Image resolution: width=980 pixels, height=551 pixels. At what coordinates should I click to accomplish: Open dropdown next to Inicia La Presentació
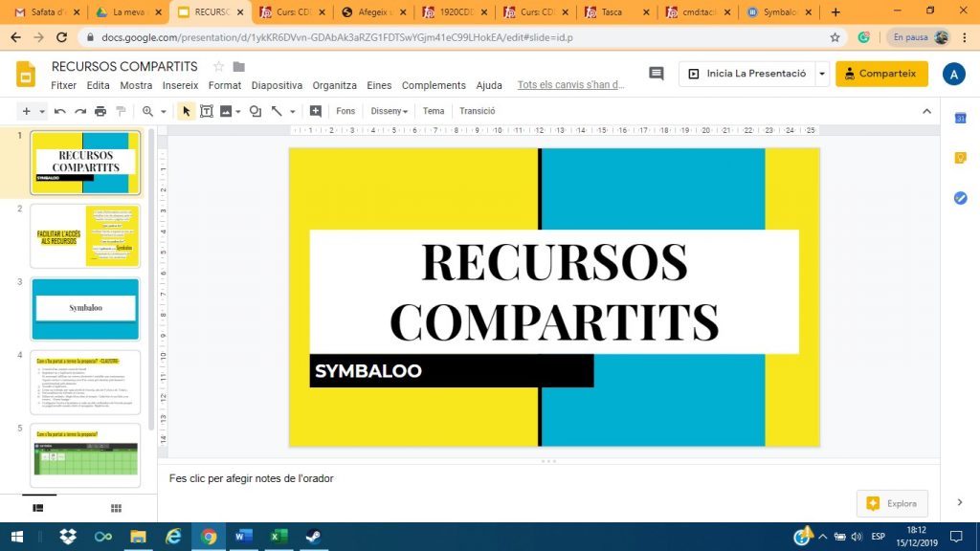click(x=822, y=74)
